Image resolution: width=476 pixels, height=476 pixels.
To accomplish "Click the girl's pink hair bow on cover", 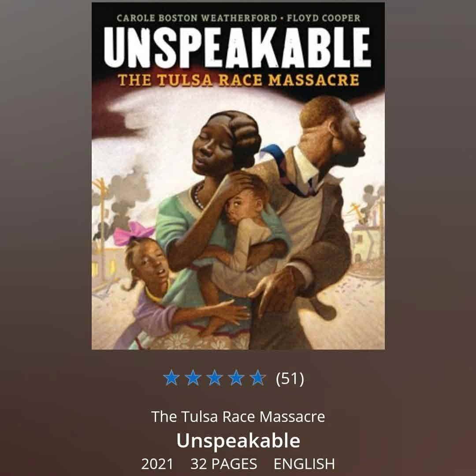I will 133,233.
